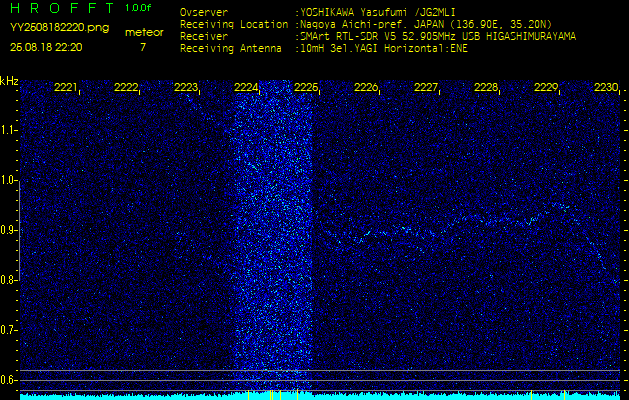629x400 pixels.
Task: Click the broadband noise burst in the spectrogram
Action: [273, 235]
